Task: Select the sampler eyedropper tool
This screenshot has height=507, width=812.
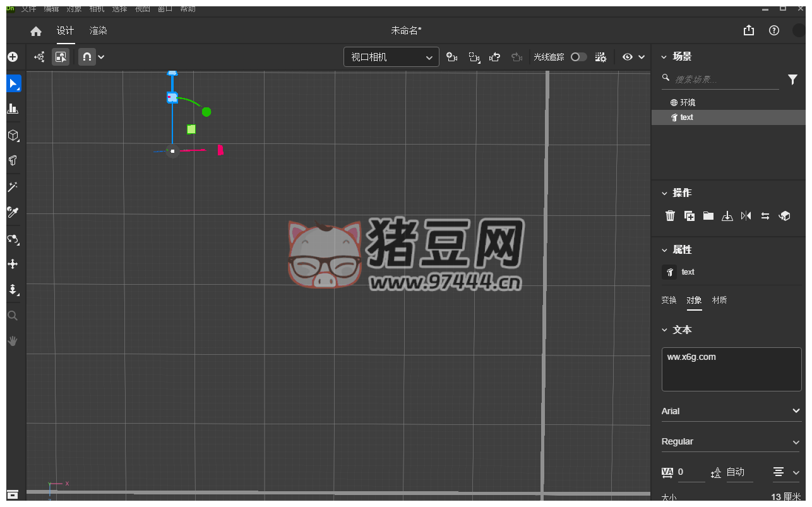Action: click(x=13, y=212)
